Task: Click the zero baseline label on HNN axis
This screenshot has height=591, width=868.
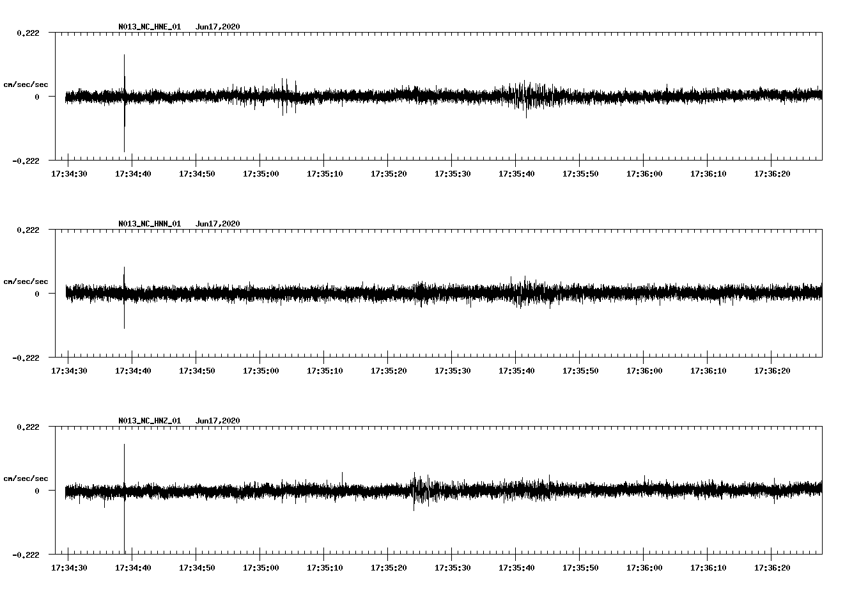Action: click(37, 294)
